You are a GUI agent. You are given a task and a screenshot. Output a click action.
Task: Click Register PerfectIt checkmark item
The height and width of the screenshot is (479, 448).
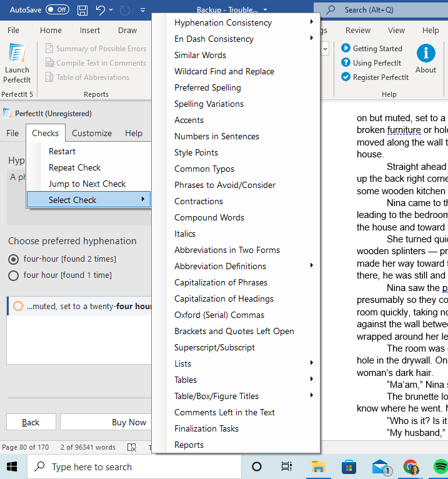click(x=375, y=77)
